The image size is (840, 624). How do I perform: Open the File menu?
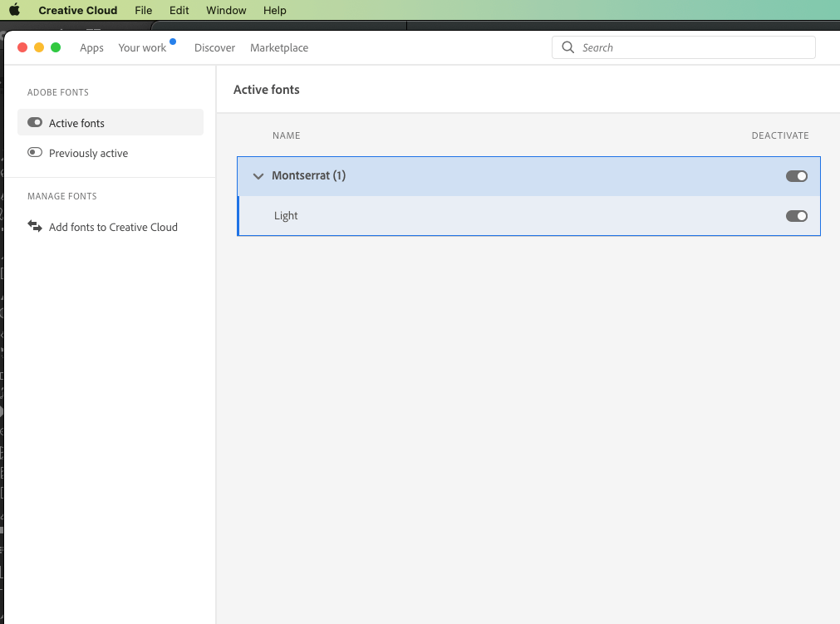pyautogui.click(x=143, y=10)
